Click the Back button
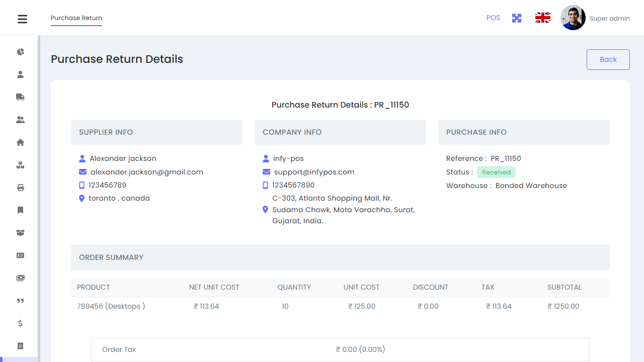 point(608,59)
